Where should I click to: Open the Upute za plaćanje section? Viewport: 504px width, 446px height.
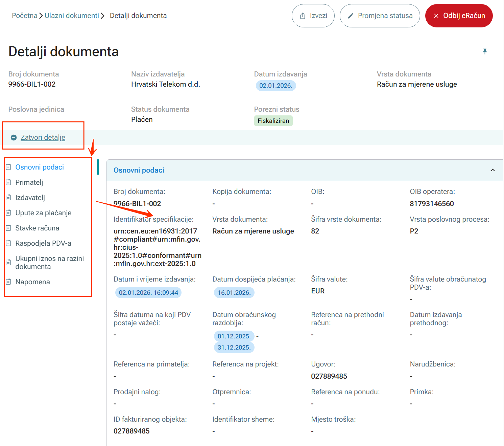(x=43, y=213)
